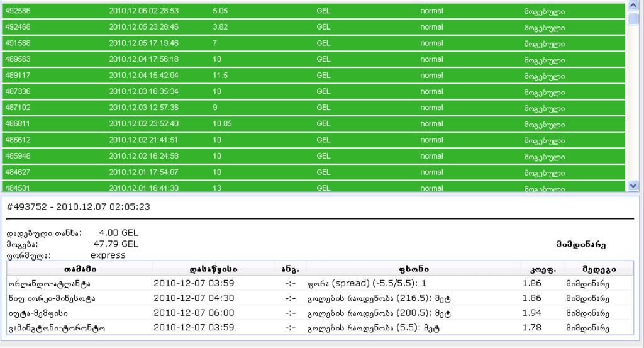The width and height of the screenshot is (644, 348).
Task: Click the დასაწყისი column header
Action: click(x=214, y=269)
